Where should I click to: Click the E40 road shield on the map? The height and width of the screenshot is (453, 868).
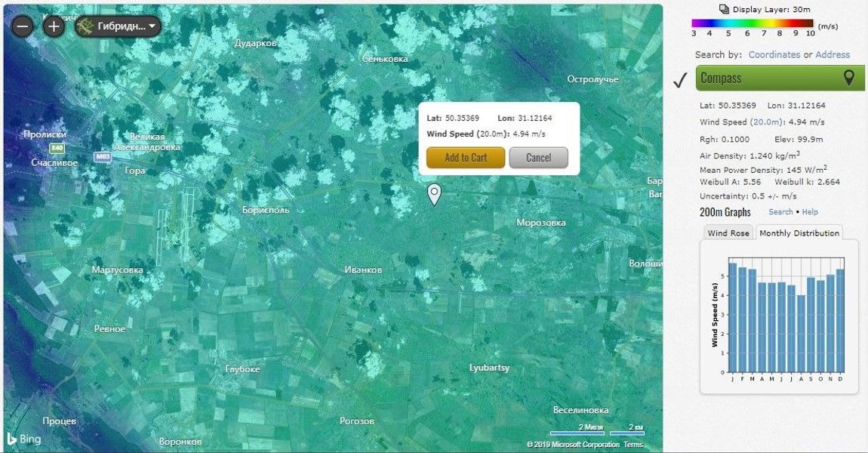[x=57, y=148]
